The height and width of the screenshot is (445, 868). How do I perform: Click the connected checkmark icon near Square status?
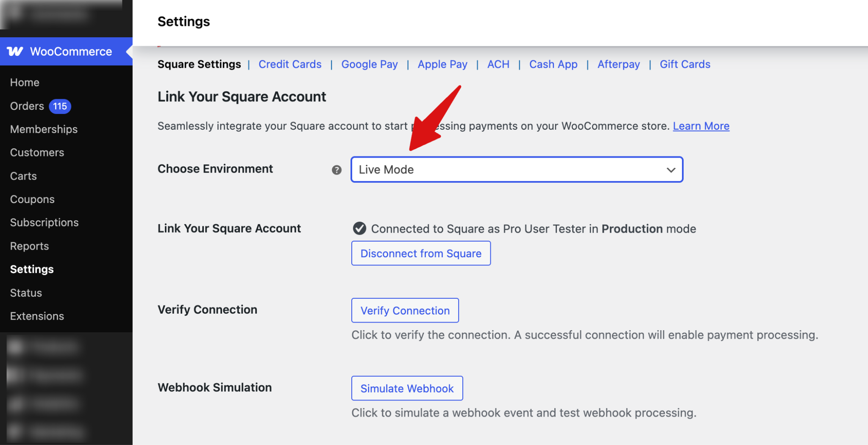click(x=359, y=228)
